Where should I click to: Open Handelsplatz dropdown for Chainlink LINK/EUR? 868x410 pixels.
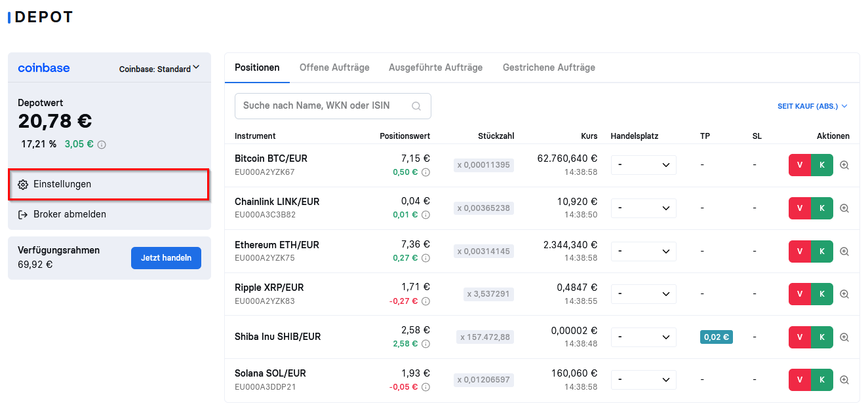tap(643, 208)
